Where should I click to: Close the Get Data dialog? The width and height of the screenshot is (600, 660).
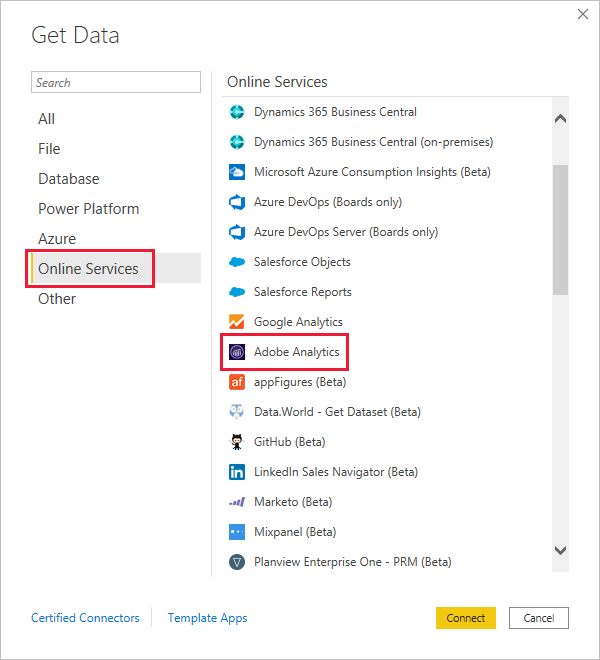click(583, 14)
